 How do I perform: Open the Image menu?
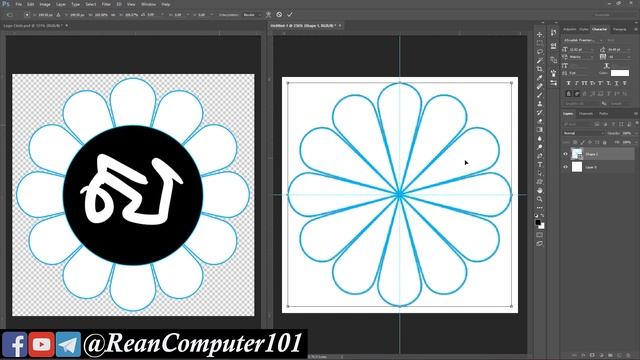pyautogui.click(x=45, y=4)
